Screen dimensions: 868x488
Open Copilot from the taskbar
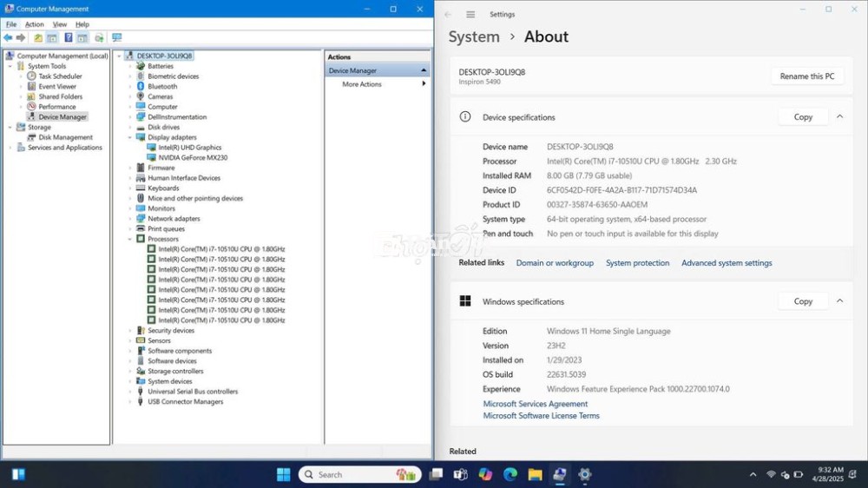pyautogui.click(x=485, y=474)
